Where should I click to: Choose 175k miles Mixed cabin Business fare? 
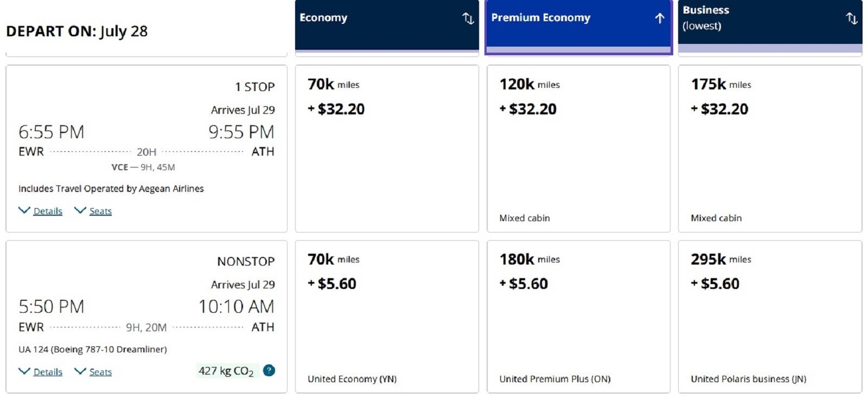coord(770,149)
